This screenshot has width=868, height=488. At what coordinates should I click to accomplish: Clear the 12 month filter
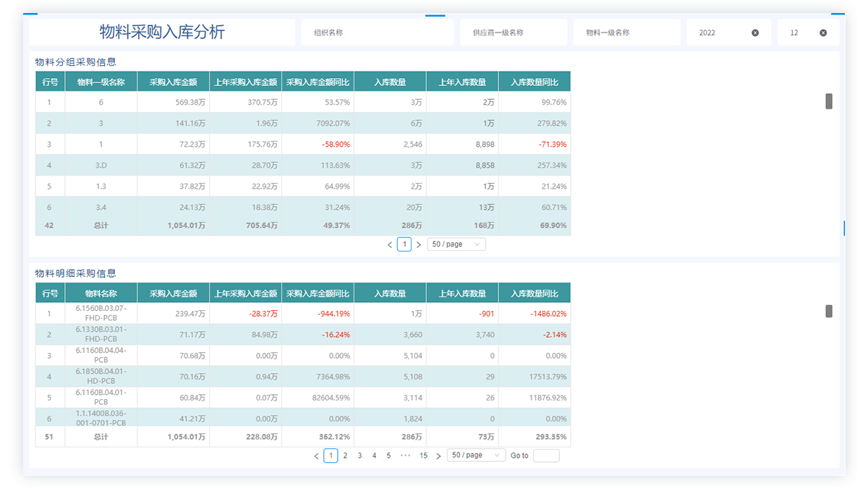(x=823, y=33)
